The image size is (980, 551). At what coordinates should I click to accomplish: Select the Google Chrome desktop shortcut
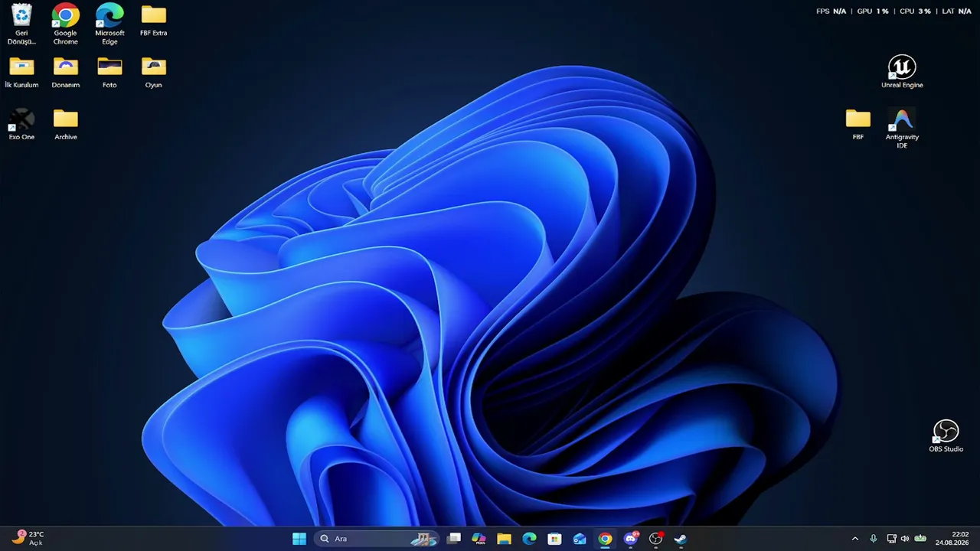coord(65,24)
